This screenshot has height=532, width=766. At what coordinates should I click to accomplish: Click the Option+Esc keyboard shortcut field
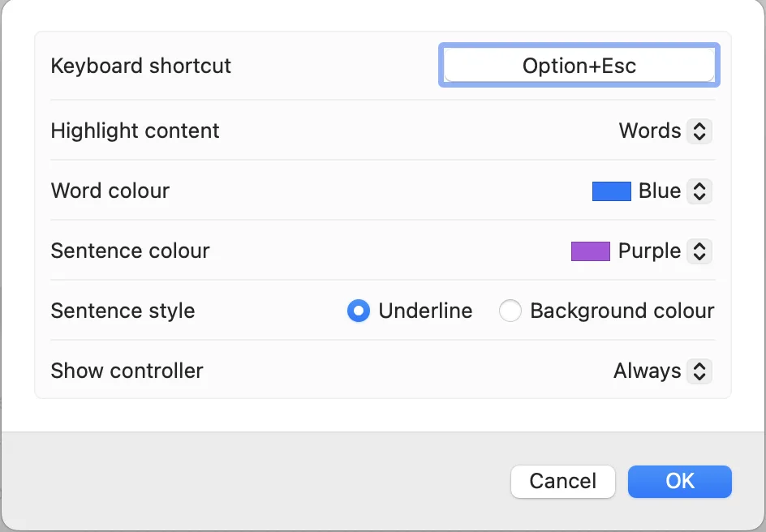(578, 65)
